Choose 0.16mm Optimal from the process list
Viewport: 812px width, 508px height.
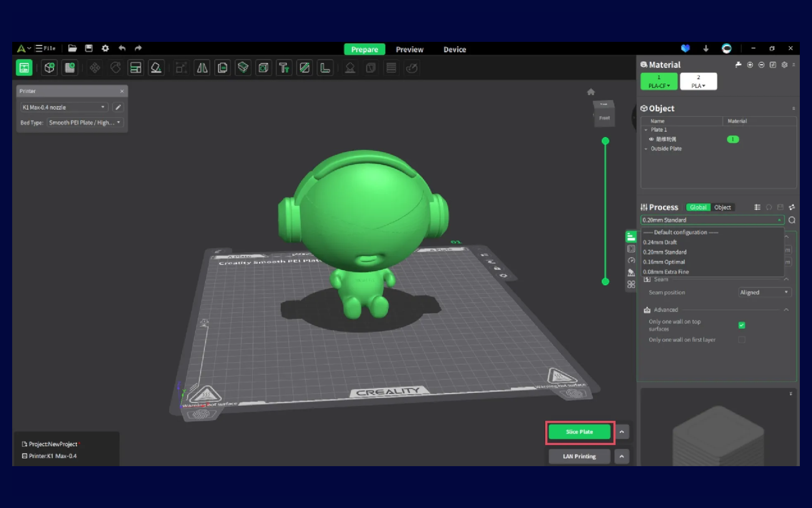tap(664, 262)
